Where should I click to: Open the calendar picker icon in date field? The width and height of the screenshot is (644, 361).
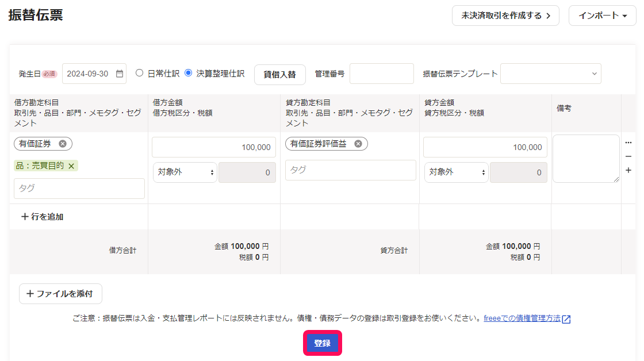coord(120,74)
